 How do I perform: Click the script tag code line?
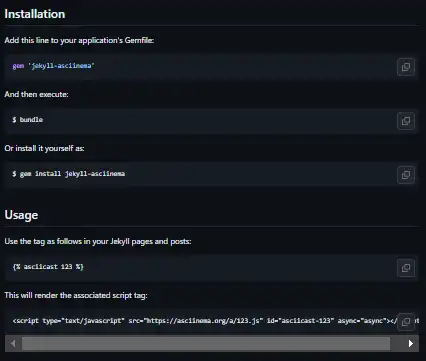(x=205, y=321)
